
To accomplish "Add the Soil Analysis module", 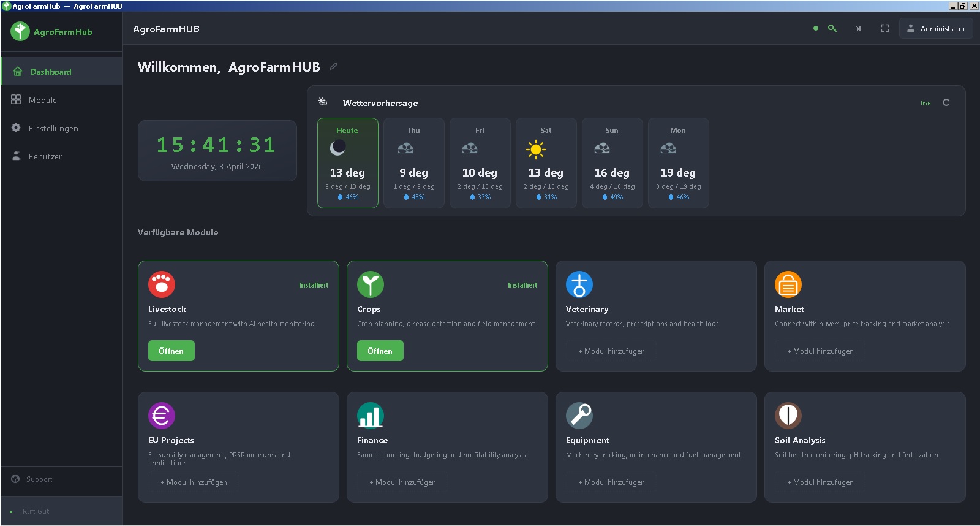I will [x=820, y=482].
